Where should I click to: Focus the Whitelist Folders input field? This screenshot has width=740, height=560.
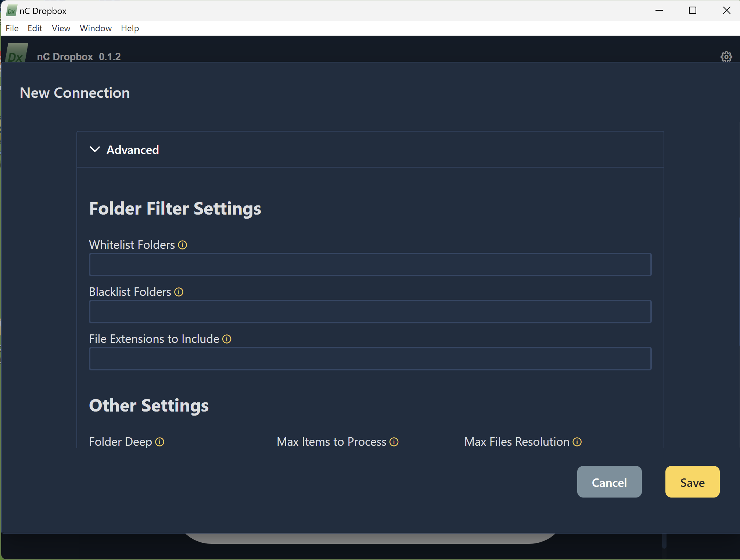pos(370,265)
